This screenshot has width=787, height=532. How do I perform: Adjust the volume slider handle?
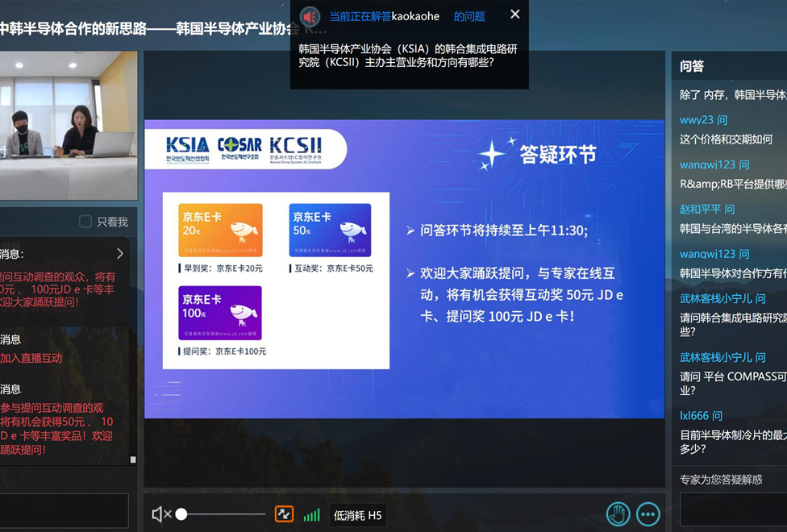tap(181, 514)
